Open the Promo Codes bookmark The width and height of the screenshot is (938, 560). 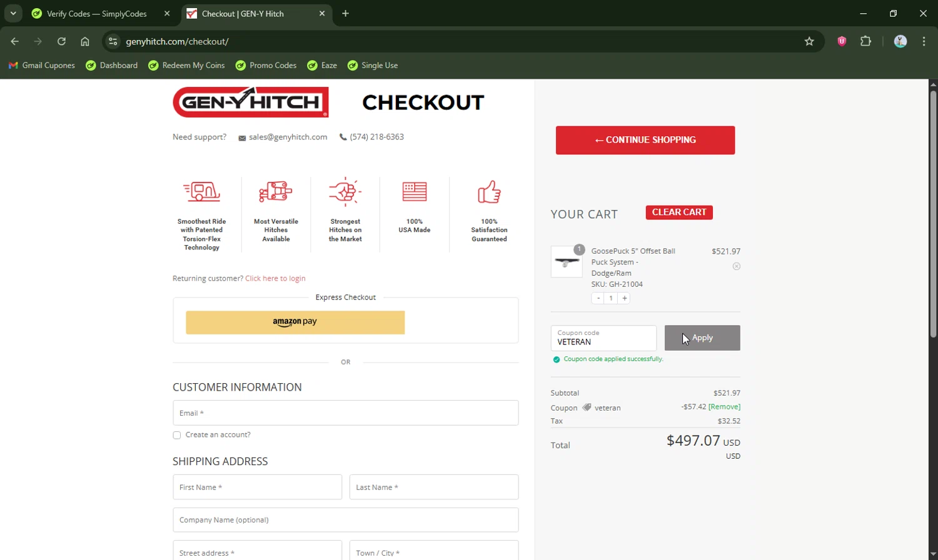(266, 65)
